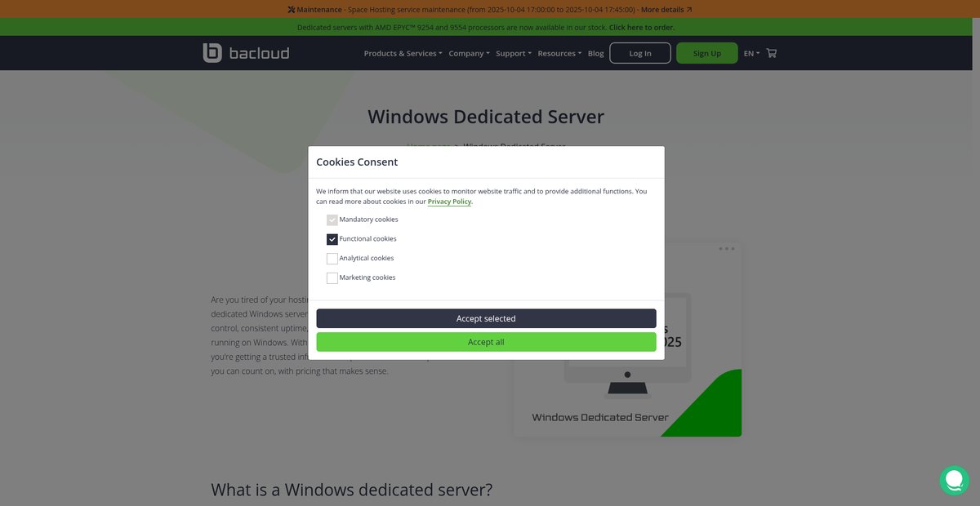The image size is (980, 506).
Task: Uncheck the Functional cookies checkbox
Action: tap(332, 239)
